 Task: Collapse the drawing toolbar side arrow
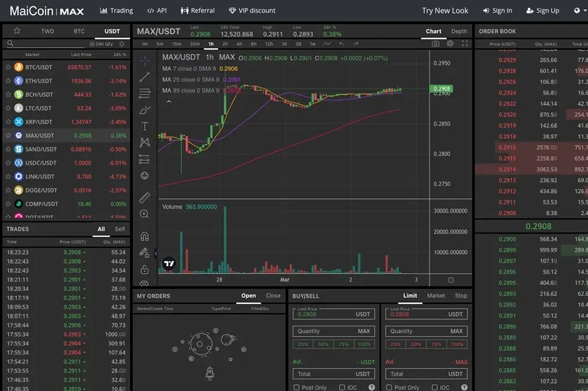coord(156,253)
